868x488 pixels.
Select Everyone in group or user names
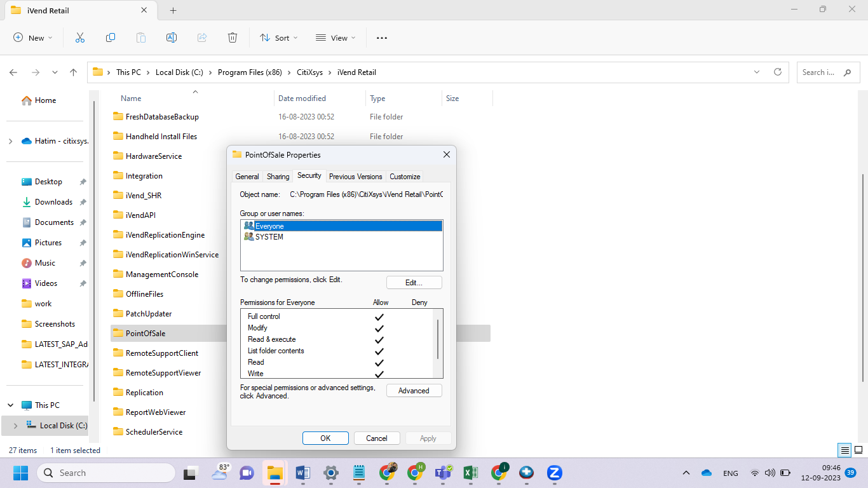point(342,226)
